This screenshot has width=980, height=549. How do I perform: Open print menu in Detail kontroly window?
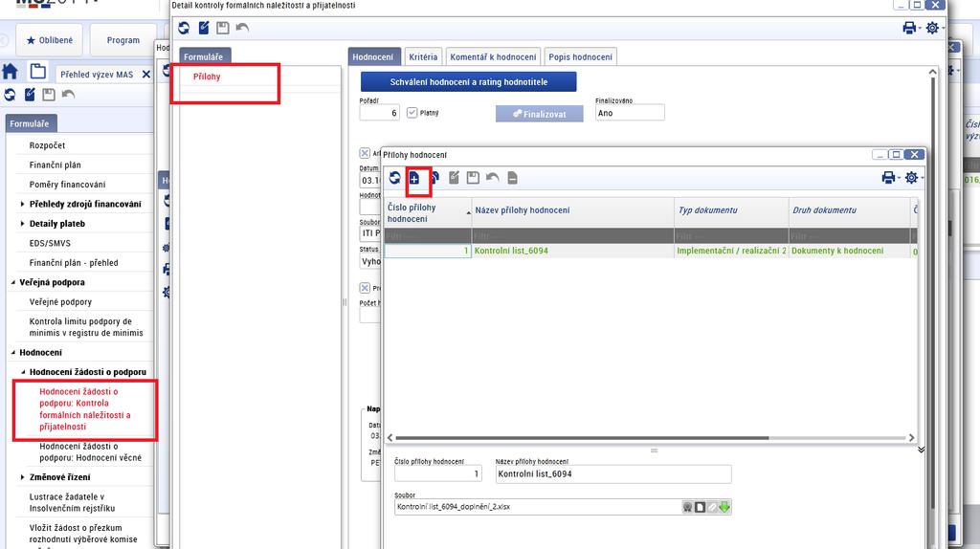click(x=909, y=28)
